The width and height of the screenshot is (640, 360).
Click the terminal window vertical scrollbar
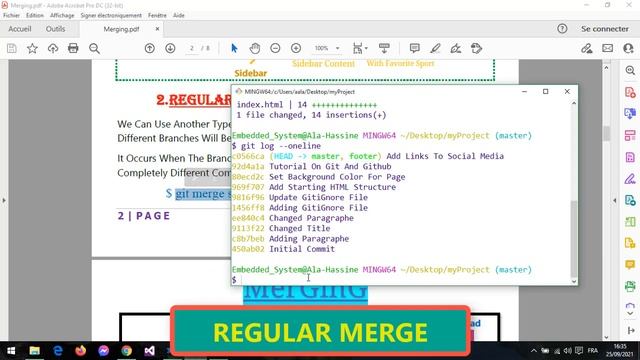[574, 239]
